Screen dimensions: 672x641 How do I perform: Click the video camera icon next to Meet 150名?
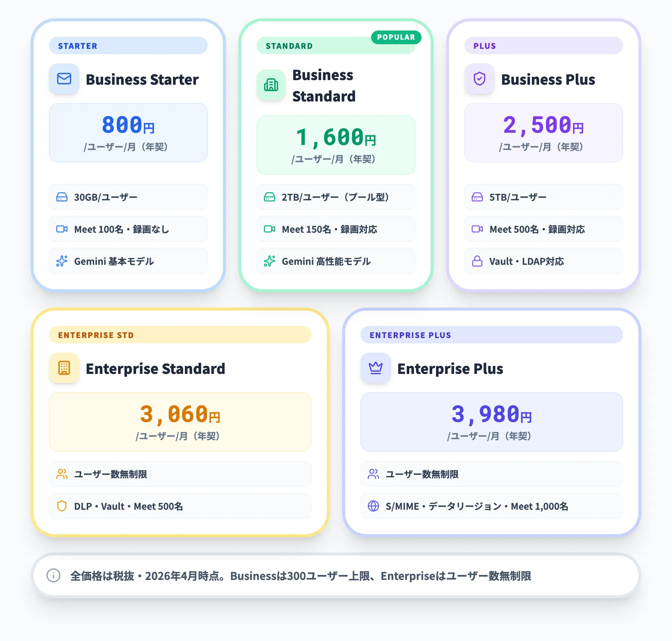click(x=270, y=229)
